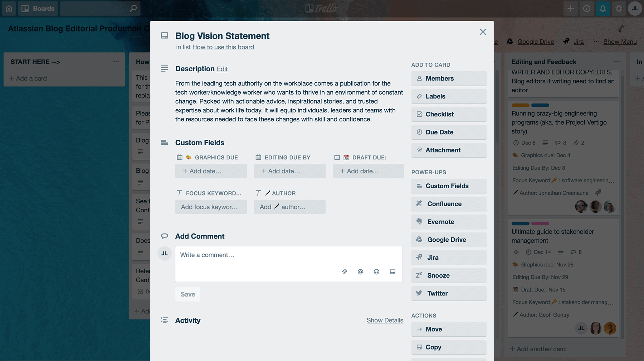Click orange label on Project Vertigo card
This screenshot has height=361, width=644.
point(521,105)
